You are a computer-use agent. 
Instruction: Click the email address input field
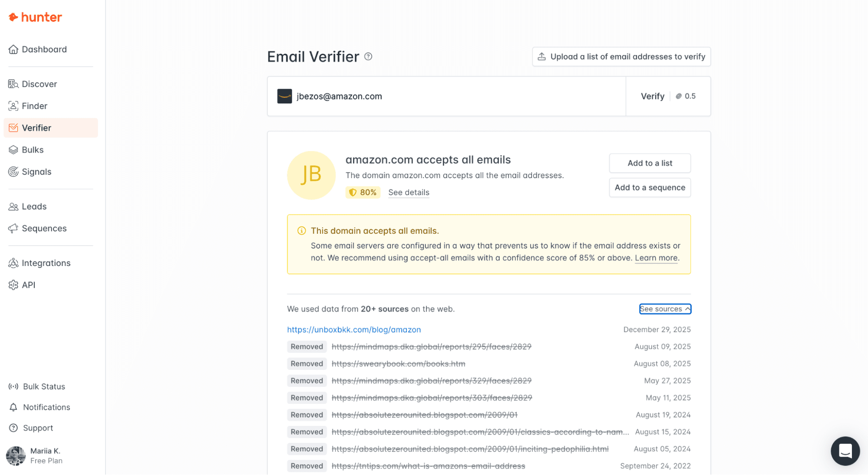(x=456, y=96)
